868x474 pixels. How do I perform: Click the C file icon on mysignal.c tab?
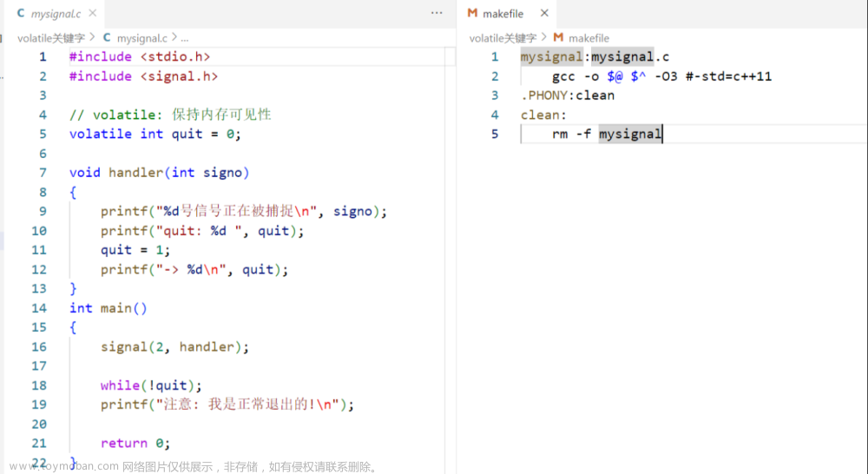tap(21, 13)
